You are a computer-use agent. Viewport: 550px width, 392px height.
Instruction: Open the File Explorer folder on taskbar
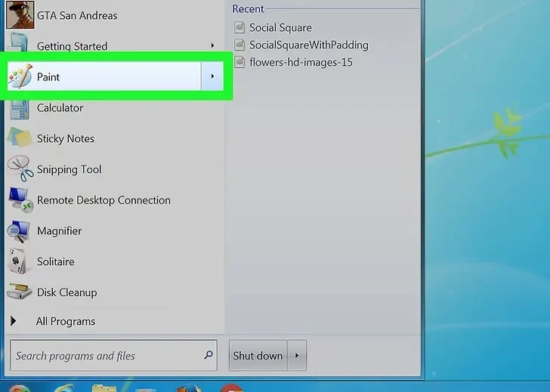103,387
